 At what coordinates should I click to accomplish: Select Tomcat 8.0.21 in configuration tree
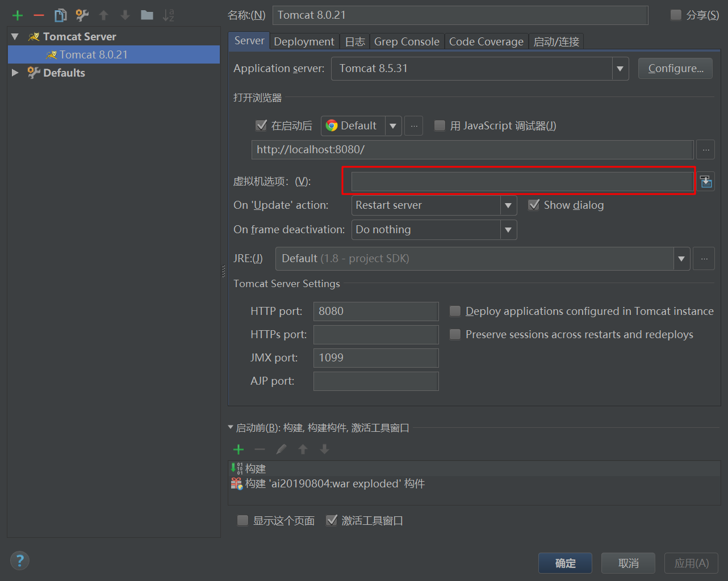[x=114, y=54]
